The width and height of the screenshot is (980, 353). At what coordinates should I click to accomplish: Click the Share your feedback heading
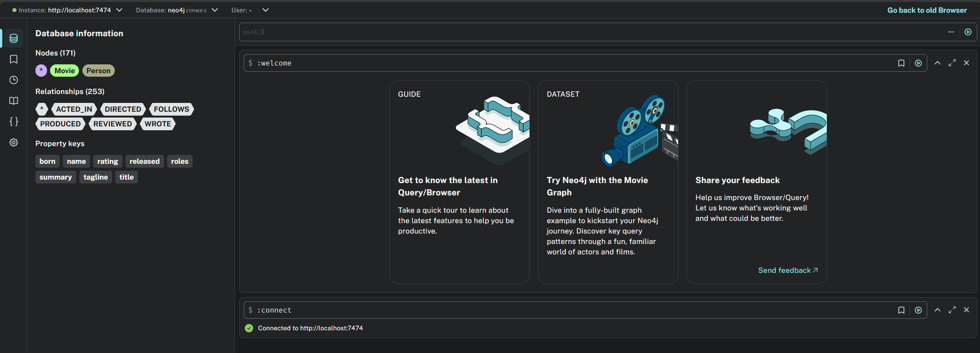coord(737,180)
